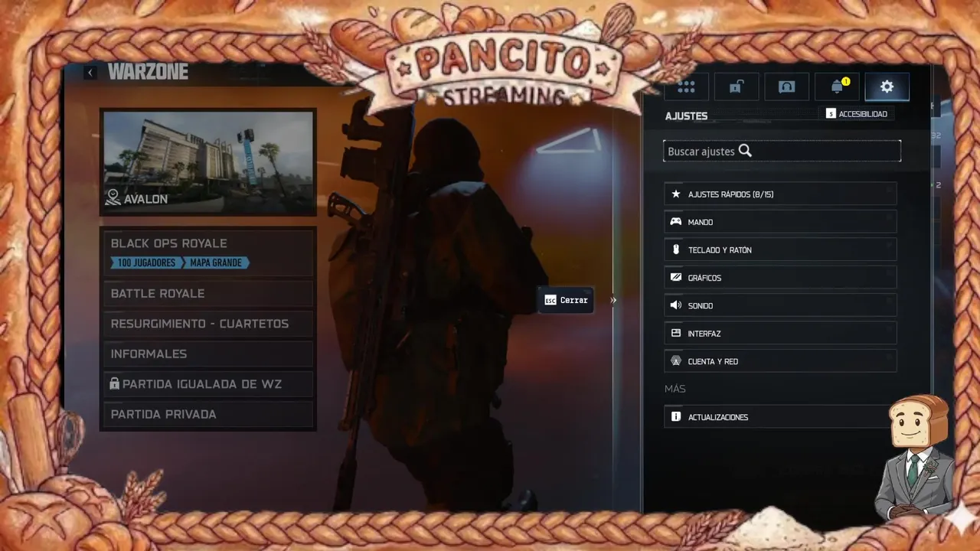Click the Gráficos display icon
The width and height of the screenshot is (980, 551).
[676, 277]
